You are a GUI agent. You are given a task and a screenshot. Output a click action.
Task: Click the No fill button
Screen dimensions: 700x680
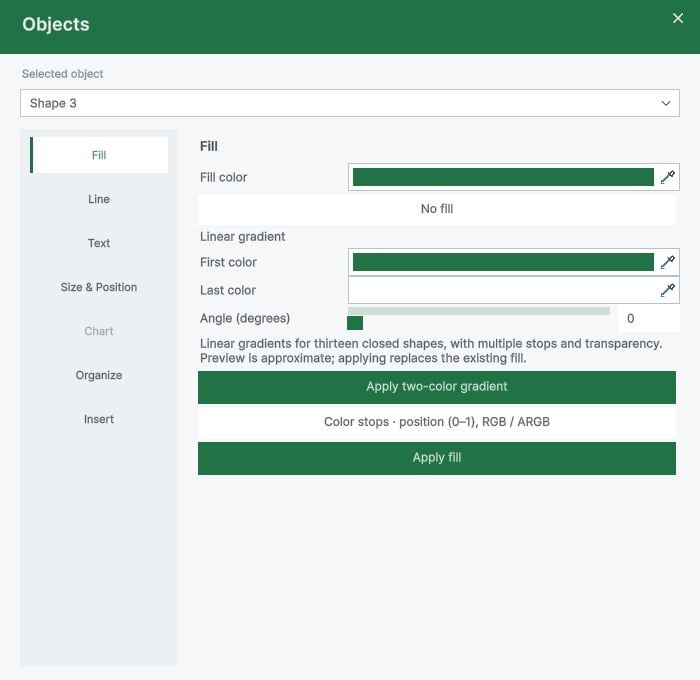(437, 209)
